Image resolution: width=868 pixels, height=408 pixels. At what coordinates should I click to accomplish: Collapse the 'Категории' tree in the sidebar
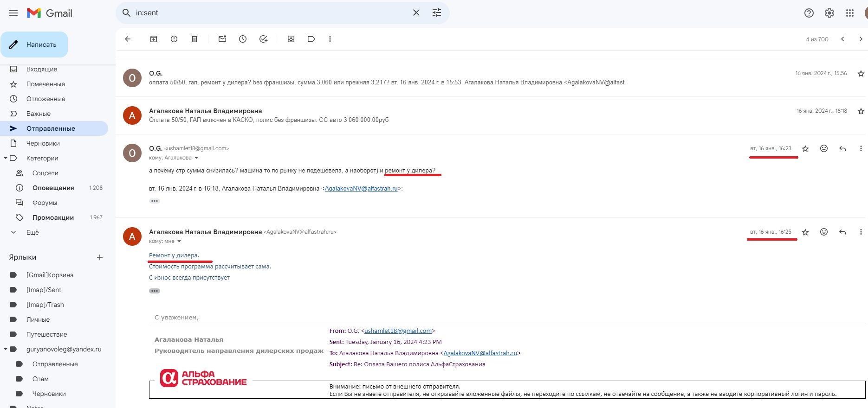pyautogui.click(x=6, y=158)
